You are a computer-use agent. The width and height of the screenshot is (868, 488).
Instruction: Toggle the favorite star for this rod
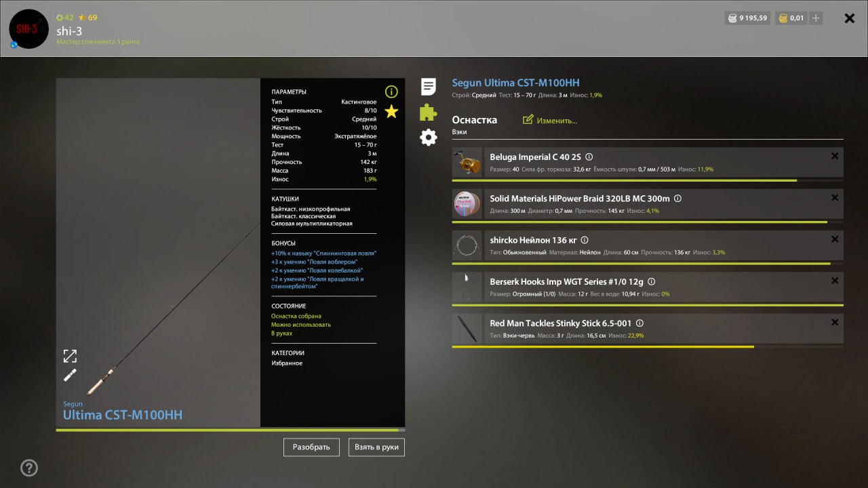[x=391, y=112]
